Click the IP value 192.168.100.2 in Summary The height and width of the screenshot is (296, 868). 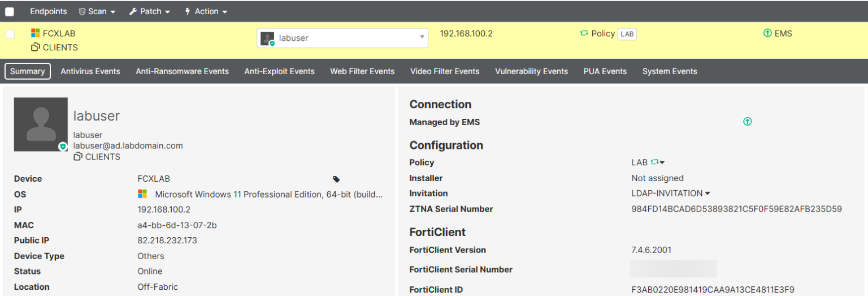(164, 209)
